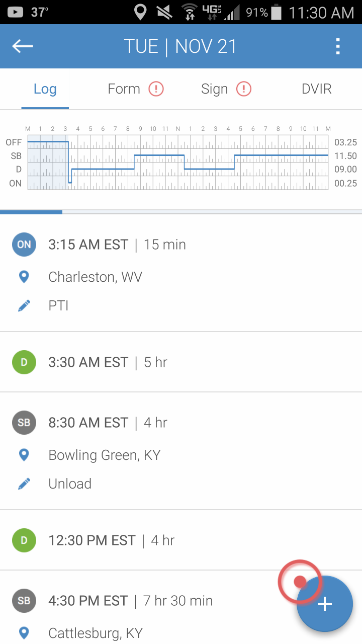This screenshot has width=362, height=644.
Task: Open the three-dot overflow menu
Action: [338, 46]
